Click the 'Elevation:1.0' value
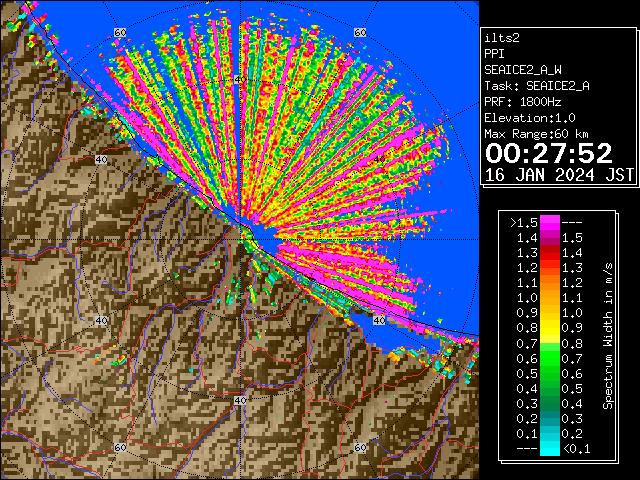Screen dimensions: 640x480 [x=530, y=118]
